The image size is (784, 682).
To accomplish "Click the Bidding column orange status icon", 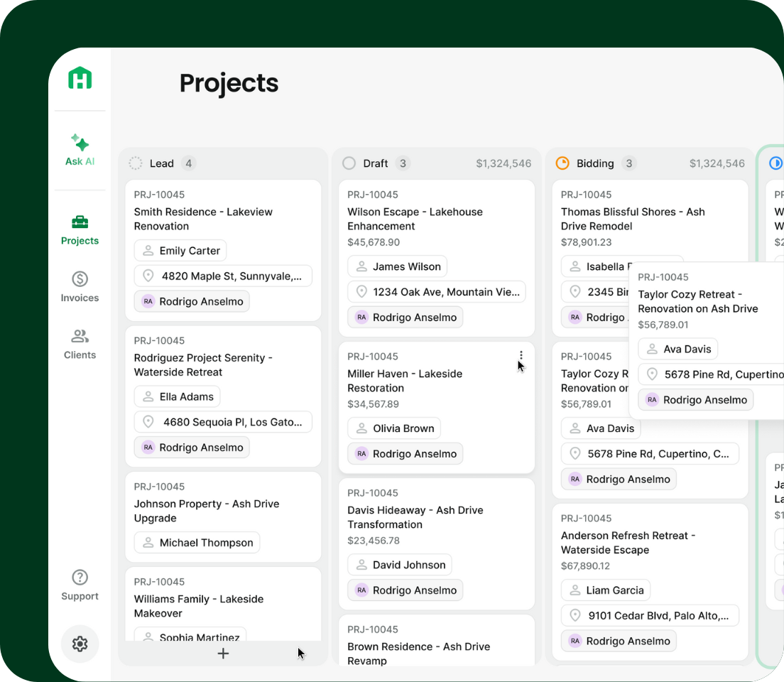I will (562, 163).
